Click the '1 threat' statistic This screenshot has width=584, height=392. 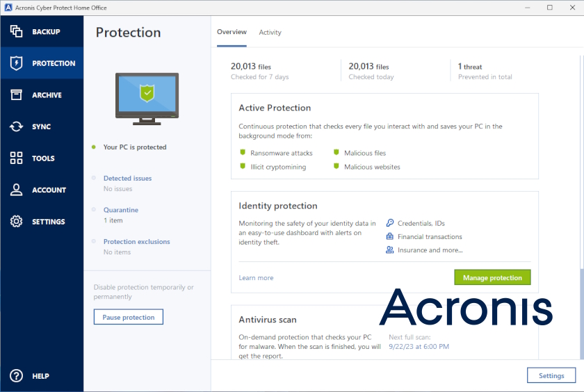pos(470,66)
